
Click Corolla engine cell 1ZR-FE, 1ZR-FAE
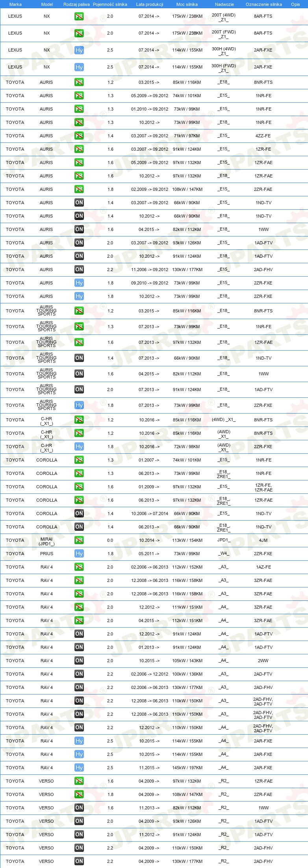click(x=263, y=488)
